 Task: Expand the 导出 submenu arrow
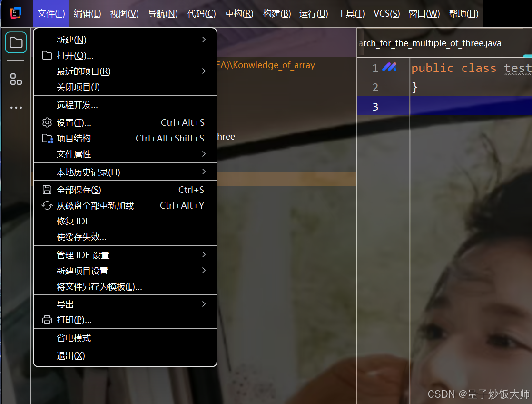(x=204, y=304)
